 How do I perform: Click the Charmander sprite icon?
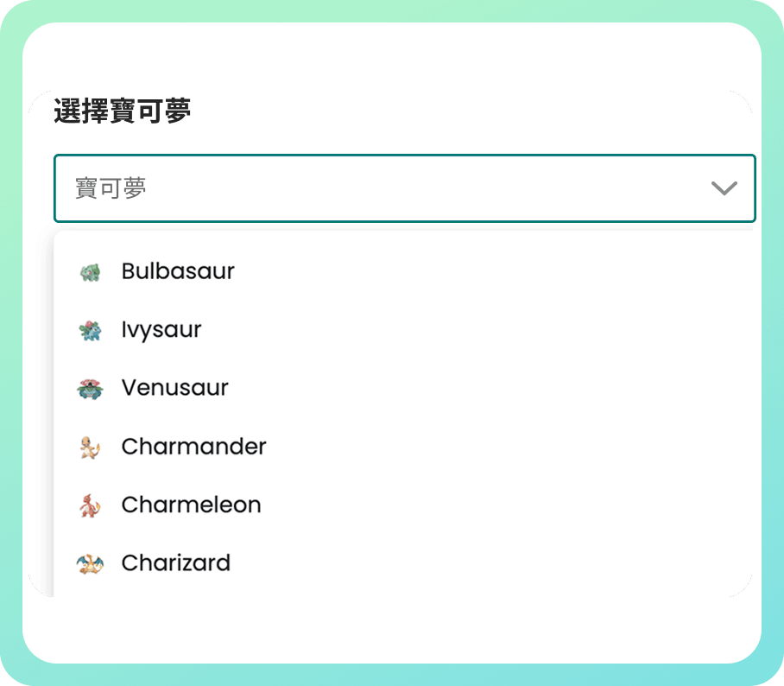tap(89, 446)
